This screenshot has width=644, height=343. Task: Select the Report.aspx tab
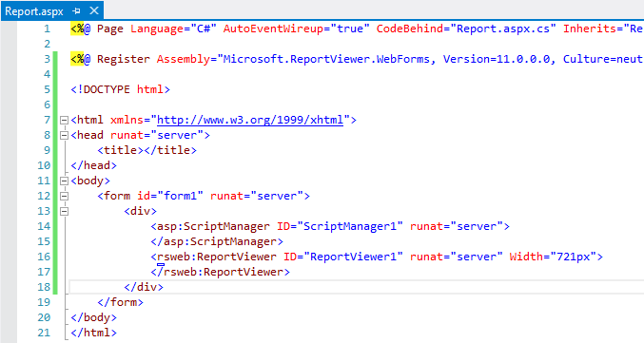click(x=34, y=11)
